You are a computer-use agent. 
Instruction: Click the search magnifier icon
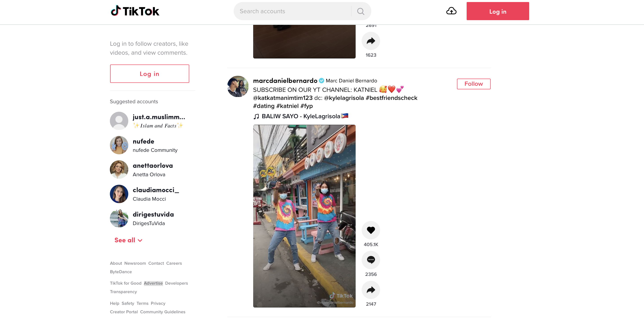coord(361,11)
